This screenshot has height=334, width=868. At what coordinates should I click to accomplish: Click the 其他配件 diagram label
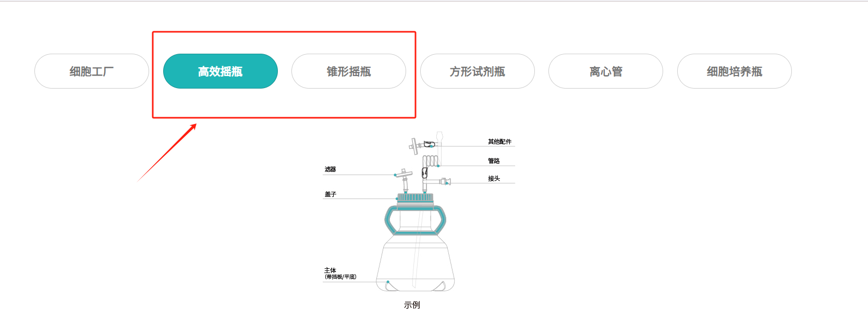tap(499, 142)
